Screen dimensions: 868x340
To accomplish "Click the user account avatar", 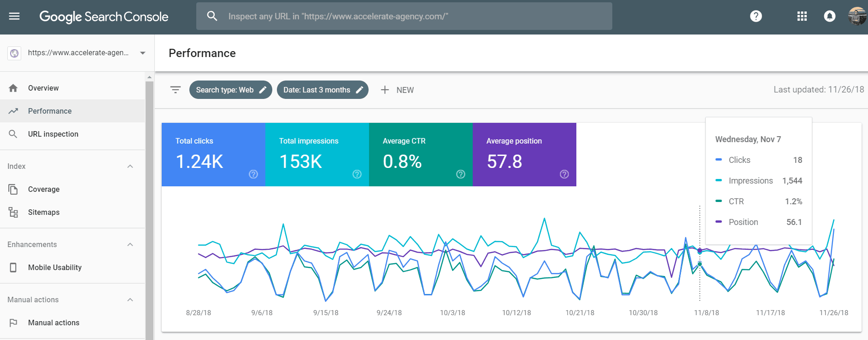I will click(856, 17).
